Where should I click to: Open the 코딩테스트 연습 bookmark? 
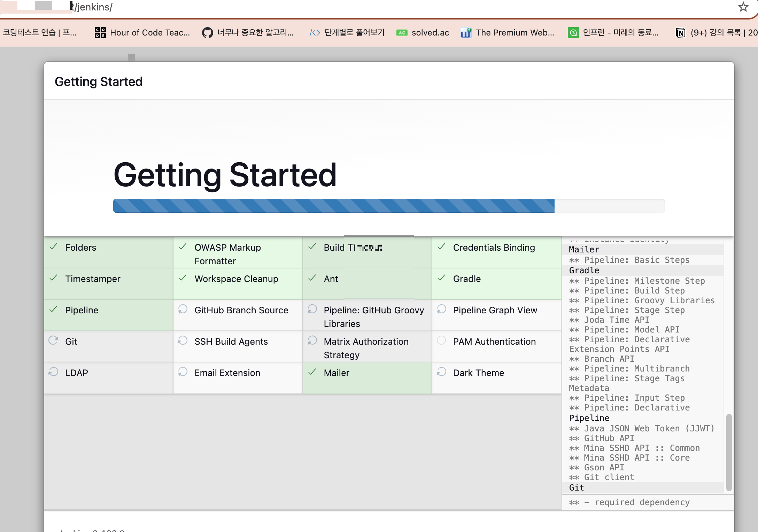[39, 33]
